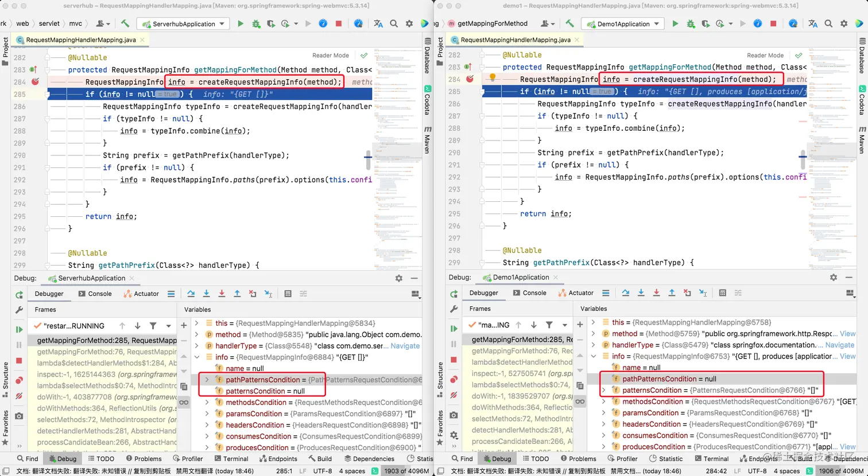
Task: Click Step Over in demo1 debugger
Action: click(x=626, y=293)
